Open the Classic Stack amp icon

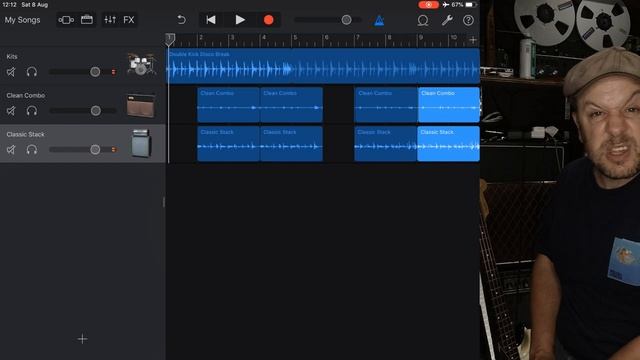click(x=141, y=143)
